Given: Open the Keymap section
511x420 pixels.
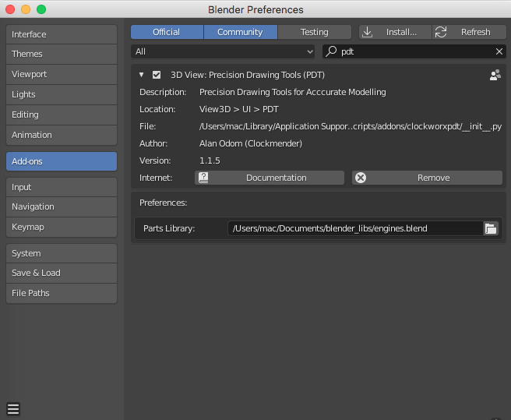Looking at the screenshot, I should coord(62,227).
